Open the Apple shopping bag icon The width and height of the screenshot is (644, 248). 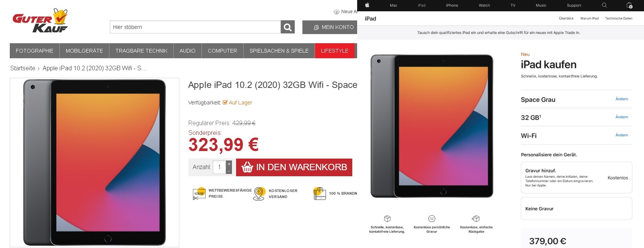click(629, 5)
